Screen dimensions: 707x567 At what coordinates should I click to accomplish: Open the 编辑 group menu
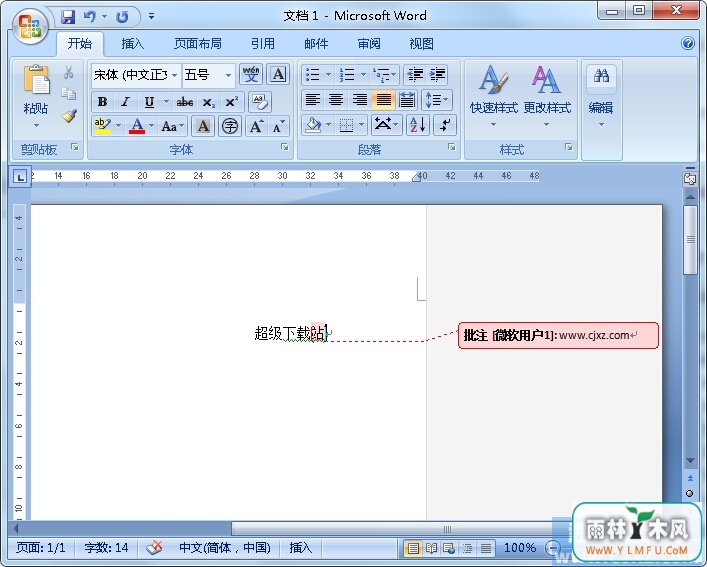601,96
